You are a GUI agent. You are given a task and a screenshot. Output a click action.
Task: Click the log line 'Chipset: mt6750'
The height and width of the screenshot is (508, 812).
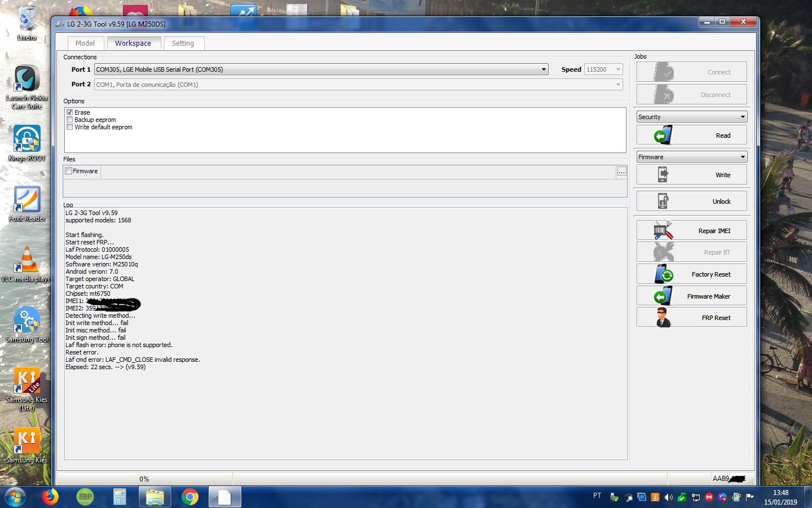pyautogui.click(x=88, y=294)
